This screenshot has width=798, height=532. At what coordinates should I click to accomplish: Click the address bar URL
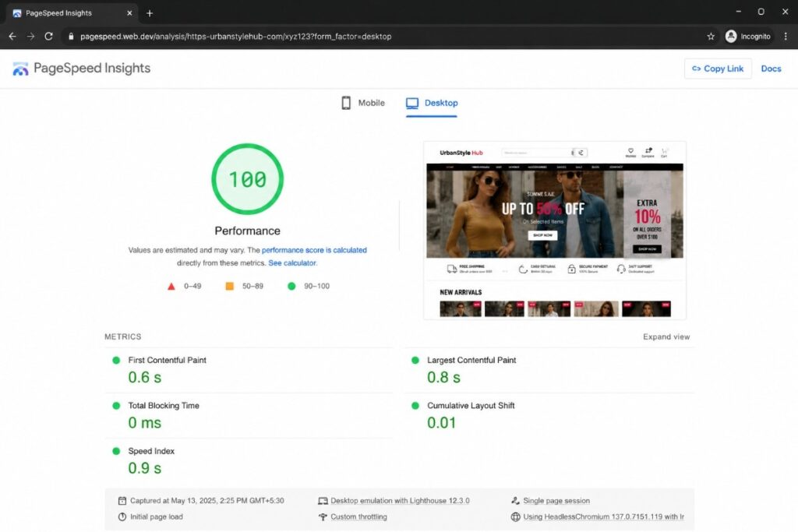(x=235, y=36)
